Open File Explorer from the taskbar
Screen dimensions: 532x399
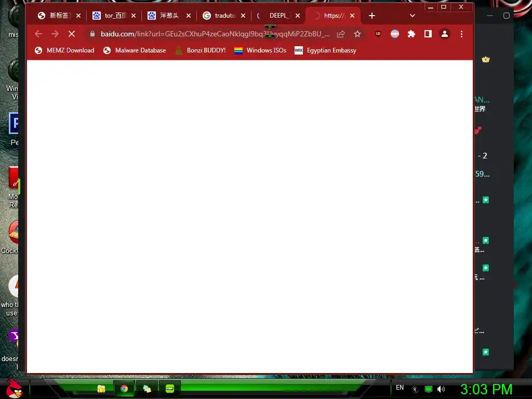(x=101, y=389)
